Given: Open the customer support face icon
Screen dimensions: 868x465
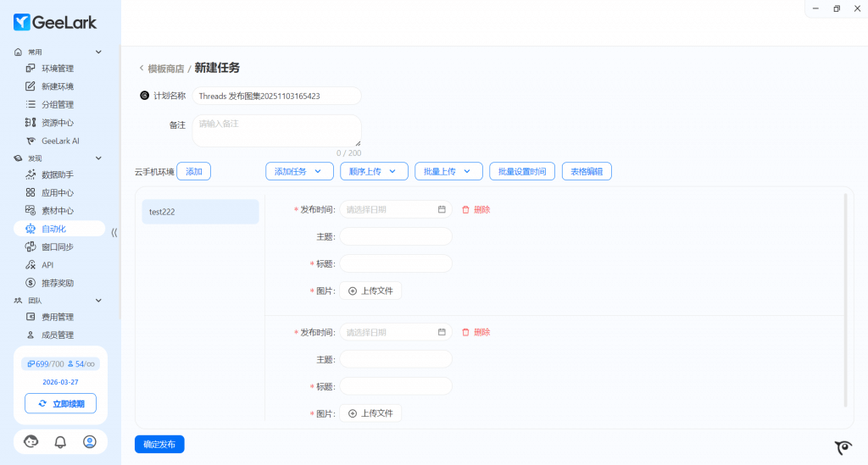Looking at the screenshot, I should pos(31,441).
